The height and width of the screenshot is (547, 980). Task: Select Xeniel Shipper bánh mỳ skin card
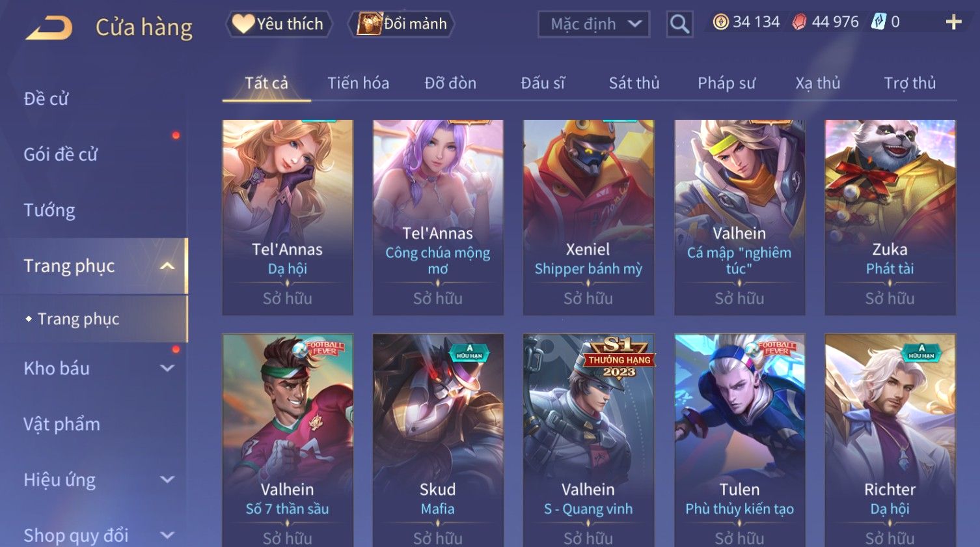(x=588, y=217)
